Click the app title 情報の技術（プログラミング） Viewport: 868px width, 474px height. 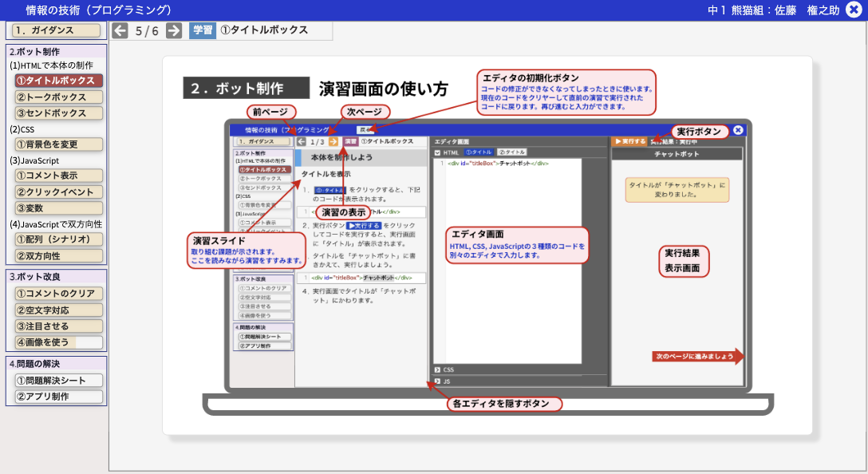tap(99, 10)
